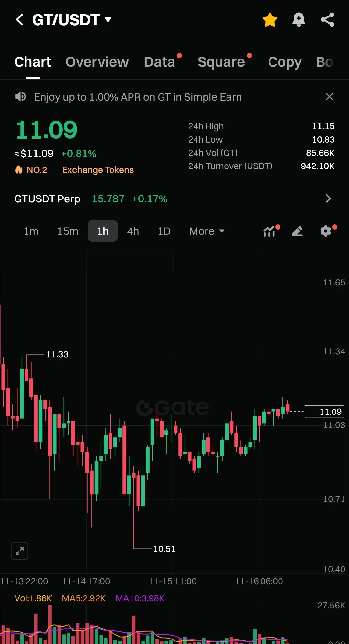Select the 1h timeframe
This screenshot has height=644, width=349.
(103, 231)
